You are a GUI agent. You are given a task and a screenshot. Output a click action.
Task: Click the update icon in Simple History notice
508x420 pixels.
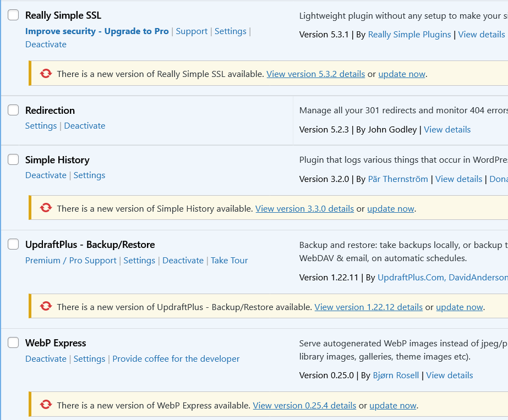tap(46, 208)
